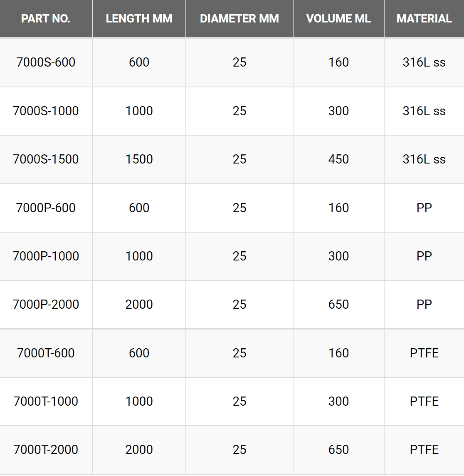This screenshot has height=476, width=464.
Task: Select part number 7000S-1500
Action: coord(45,159)
